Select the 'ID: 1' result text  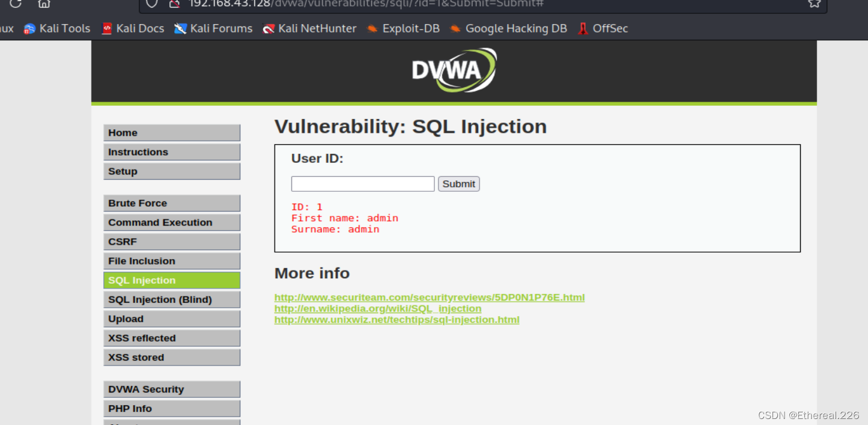click(307, 207)
